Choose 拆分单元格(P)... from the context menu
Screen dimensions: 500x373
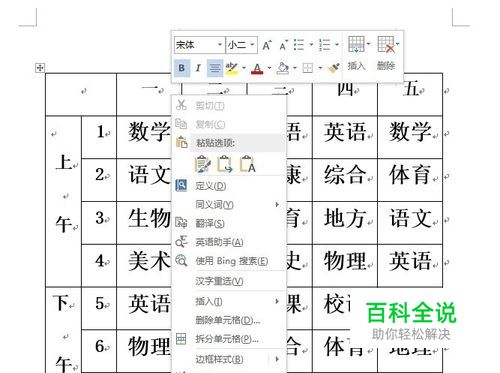coord(229,339)
